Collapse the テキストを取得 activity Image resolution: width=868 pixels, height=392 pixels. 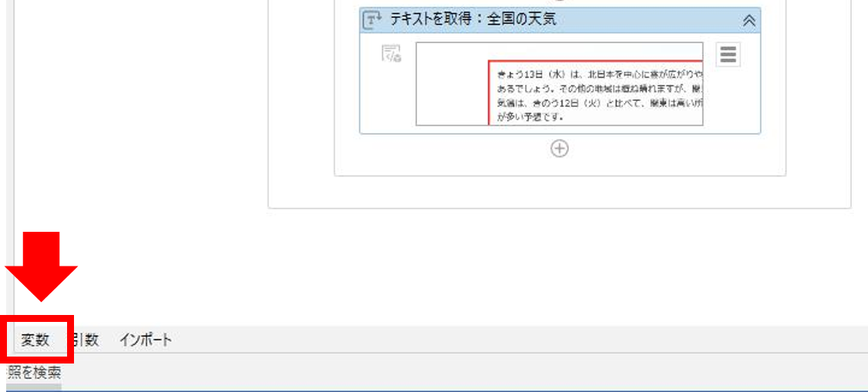click(749, 21)
